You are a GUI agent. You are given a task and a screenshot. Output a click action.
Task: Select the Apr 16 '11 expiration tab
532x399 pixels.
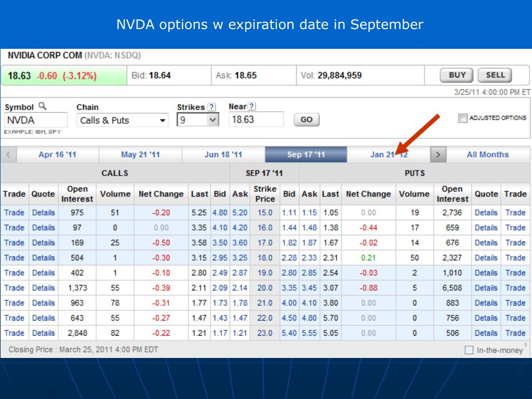point(57,155)
